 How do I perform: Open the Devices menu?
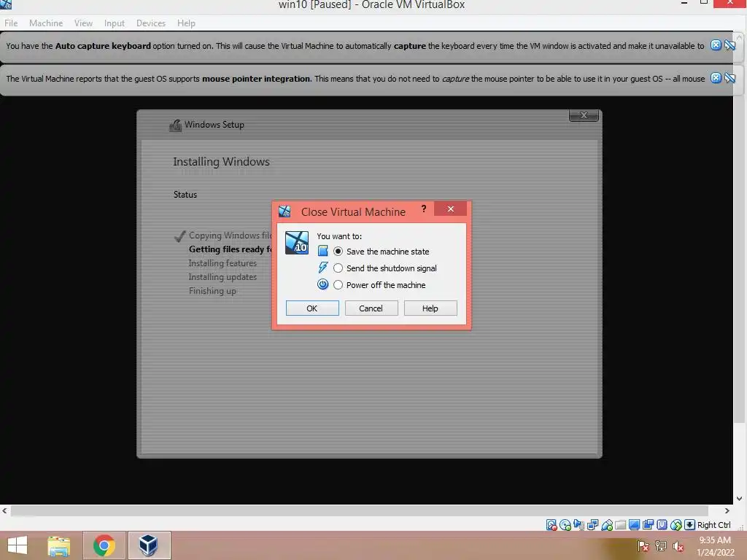pos(151,23)
